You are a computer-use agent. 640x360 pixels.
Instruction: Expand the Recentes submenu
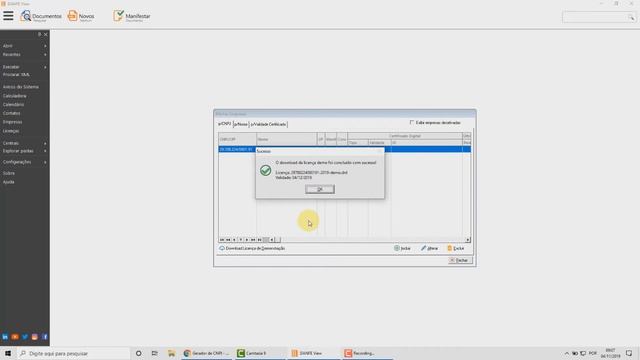click(x=24, y=54)
